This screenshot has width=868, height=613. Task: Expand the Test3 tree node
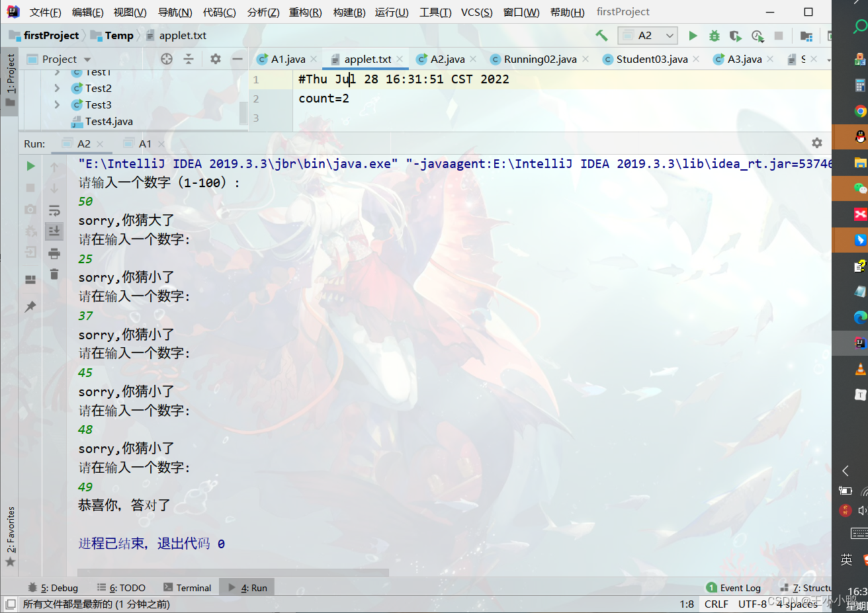coord(57,104)
